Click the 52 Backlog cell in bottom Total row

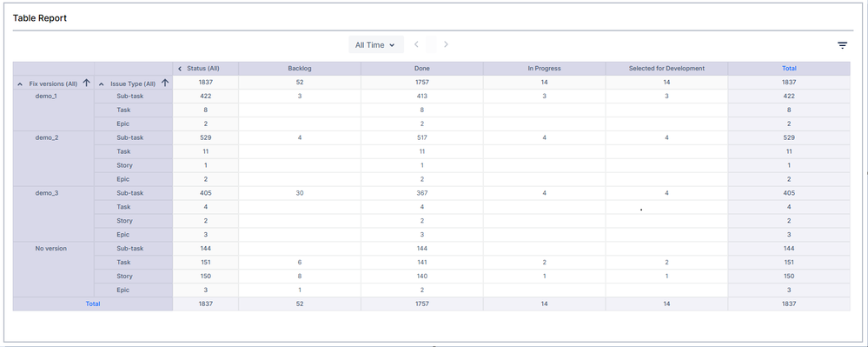click(x=300, y=304)
